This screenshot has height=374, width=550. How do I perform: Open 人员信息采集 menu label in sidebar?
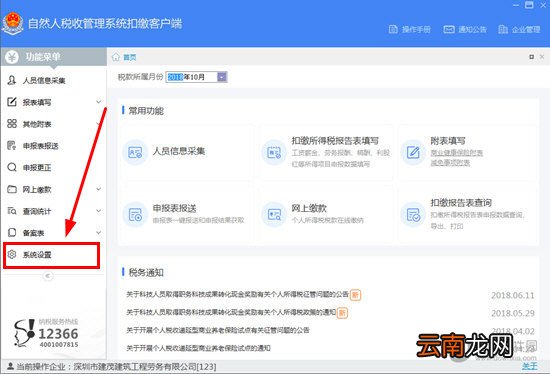pos(44,81)
